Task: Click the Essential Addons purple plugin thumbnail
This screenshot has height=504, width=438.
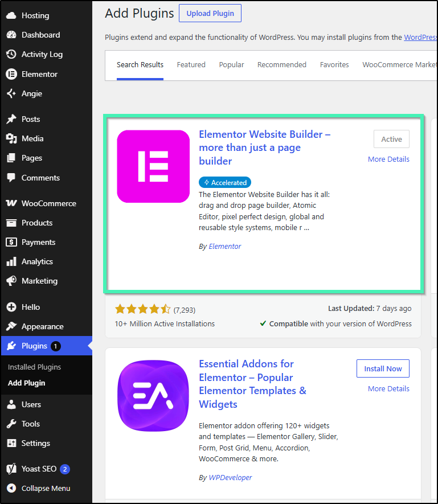Action: click(153, 396)
